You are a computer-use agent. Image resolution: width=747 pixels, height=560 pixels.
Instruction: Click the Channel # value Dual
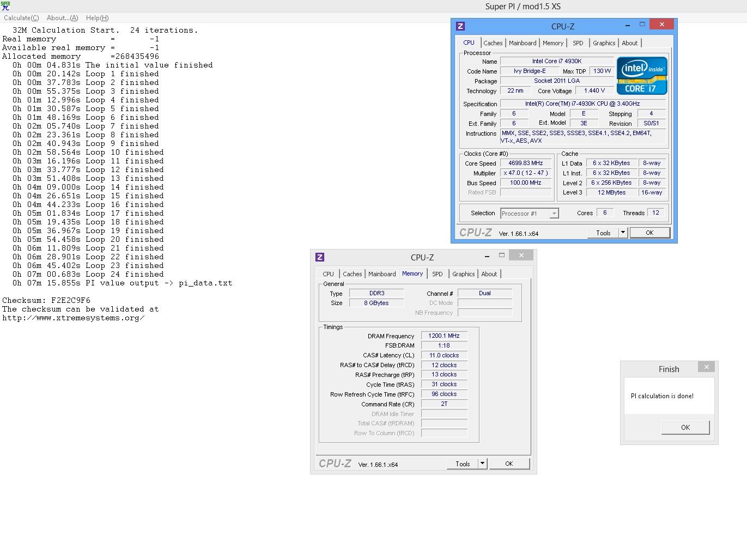coord(485,293)
